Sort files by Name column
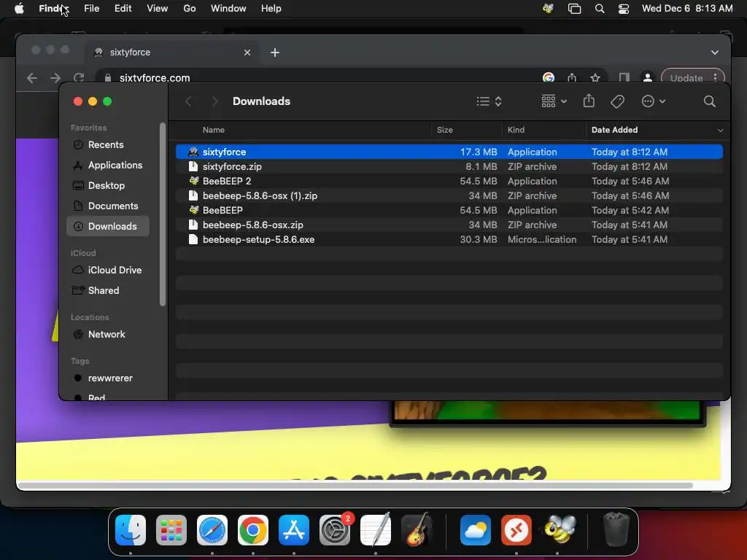Viewport: 747px width, 560px height. pyautogui.click(x=214, y=130)
